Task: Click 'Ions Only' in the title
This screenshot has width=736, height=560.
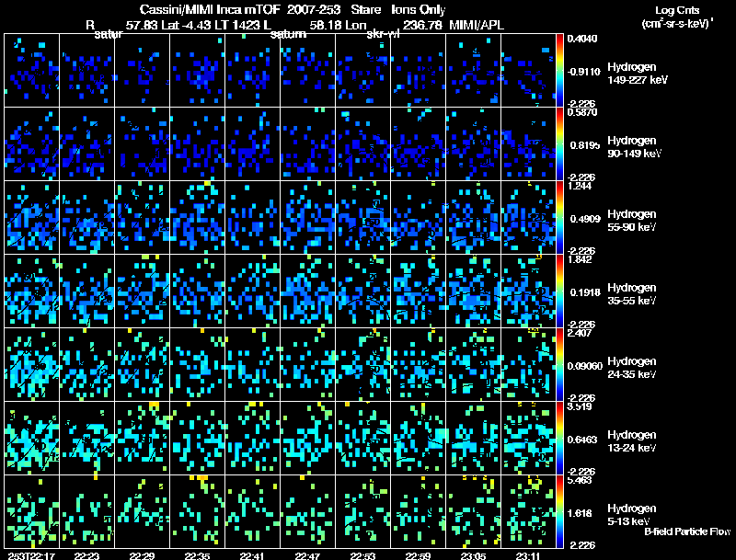Action: point(419,10)
